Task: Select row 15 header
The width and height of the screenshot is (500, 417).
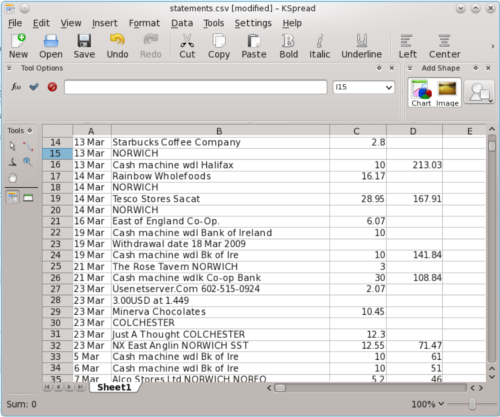Action: pyautogui.click(x=57, y=153)
